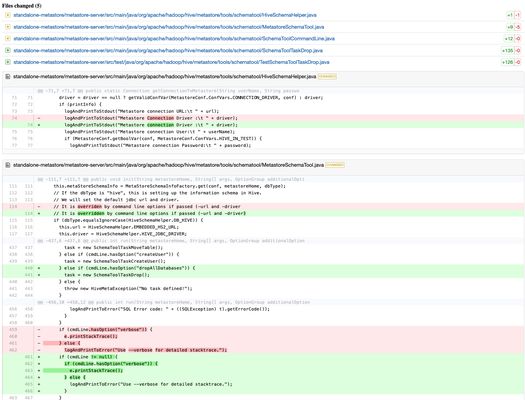The image size is (525, 400).
Task: Click the +12 additions badge for SchemaToolCommandLine.java
Action: click(x=509, y=38)
